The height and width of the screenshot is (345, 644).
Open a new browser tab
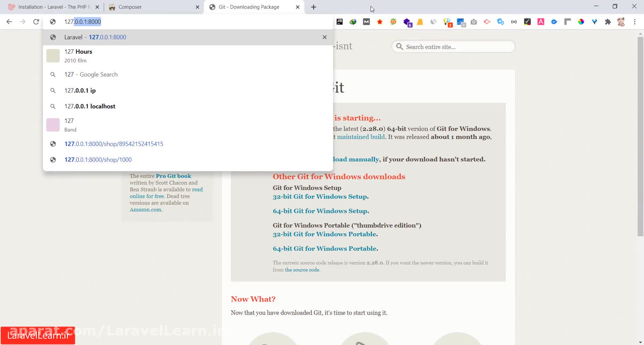click(x=314, y=7)
